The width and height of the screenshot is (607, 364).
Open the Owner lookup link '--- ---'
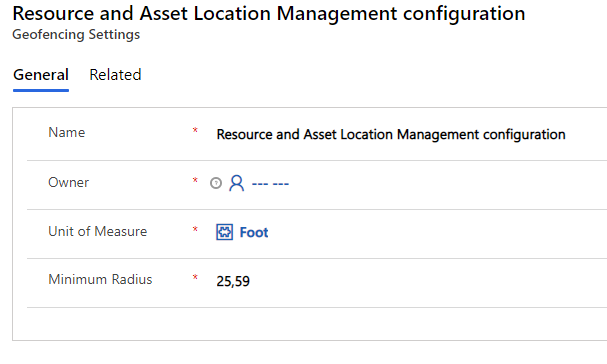[270, 184]
